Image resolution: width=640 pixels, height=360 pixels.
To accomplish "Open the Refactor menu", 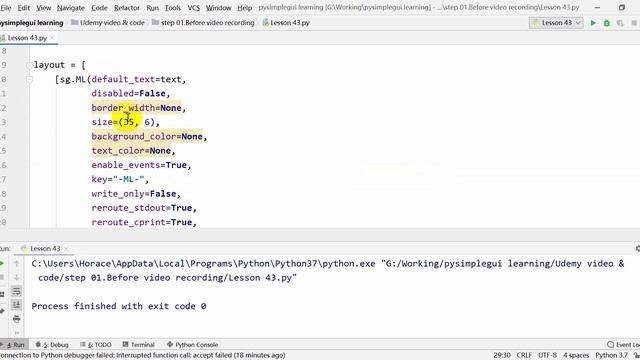I will [127, 8].
